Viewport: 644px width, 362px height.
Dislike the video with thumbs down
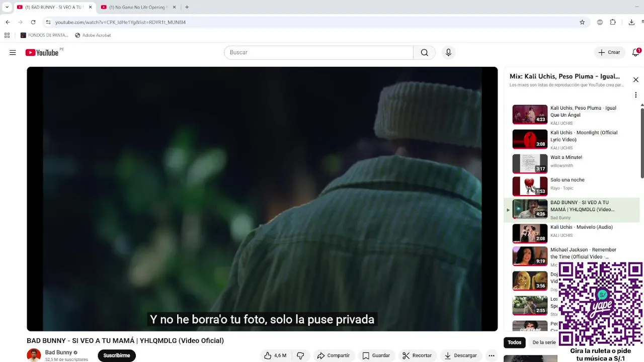tap(300, 355)
